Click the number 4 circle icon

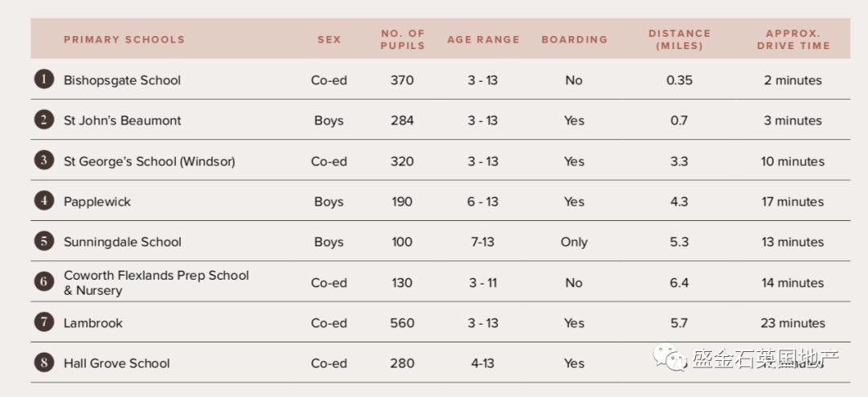[43, 202]
